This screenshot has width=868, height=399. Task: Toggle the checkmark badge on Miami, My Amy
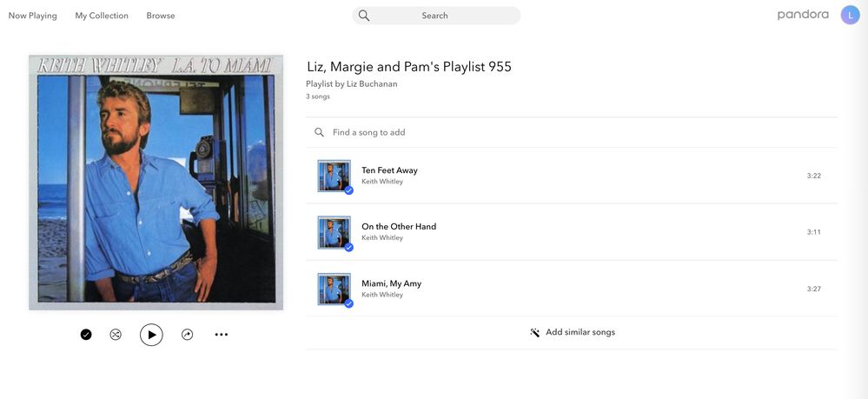coord(348,303)
